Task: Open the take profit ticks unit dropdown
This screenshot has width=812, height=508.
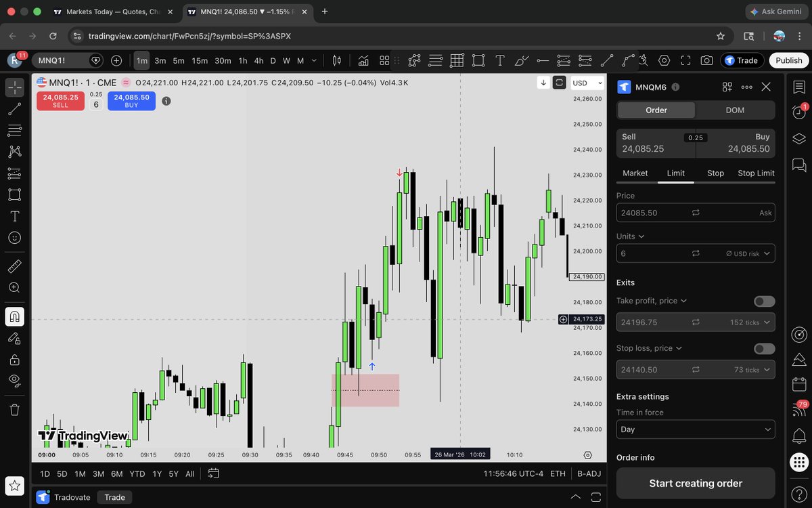Action: pyautogui.click(x=750, y=322)
